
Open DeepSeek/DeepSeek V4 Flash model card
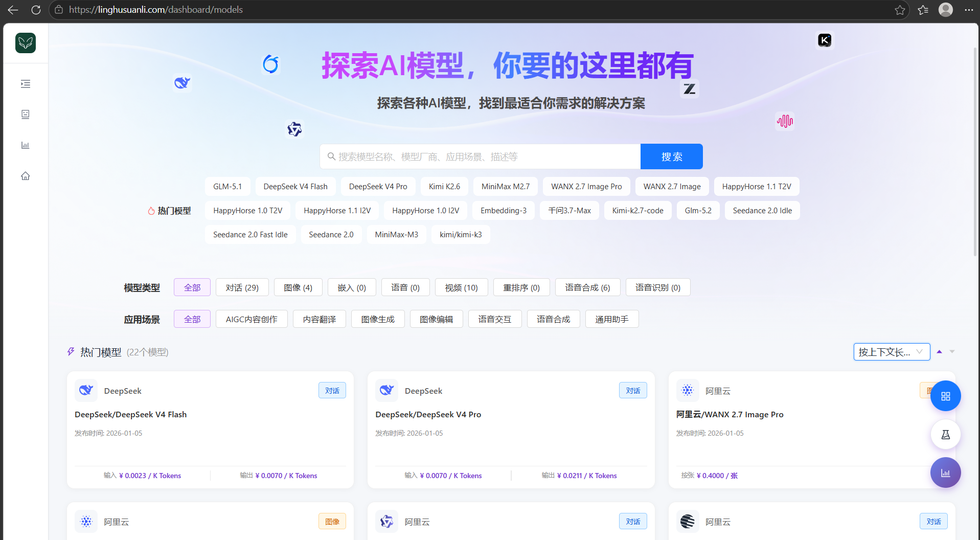(210, 430)
